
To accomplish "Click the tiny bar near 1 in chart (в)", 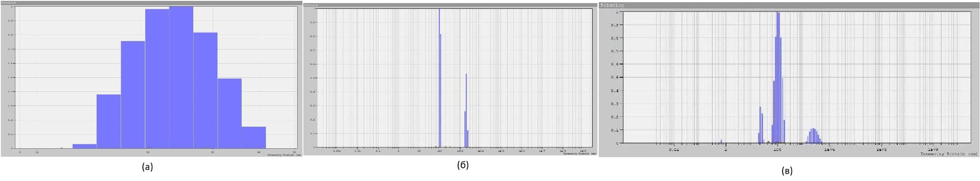I will click(x=721, y=141).
